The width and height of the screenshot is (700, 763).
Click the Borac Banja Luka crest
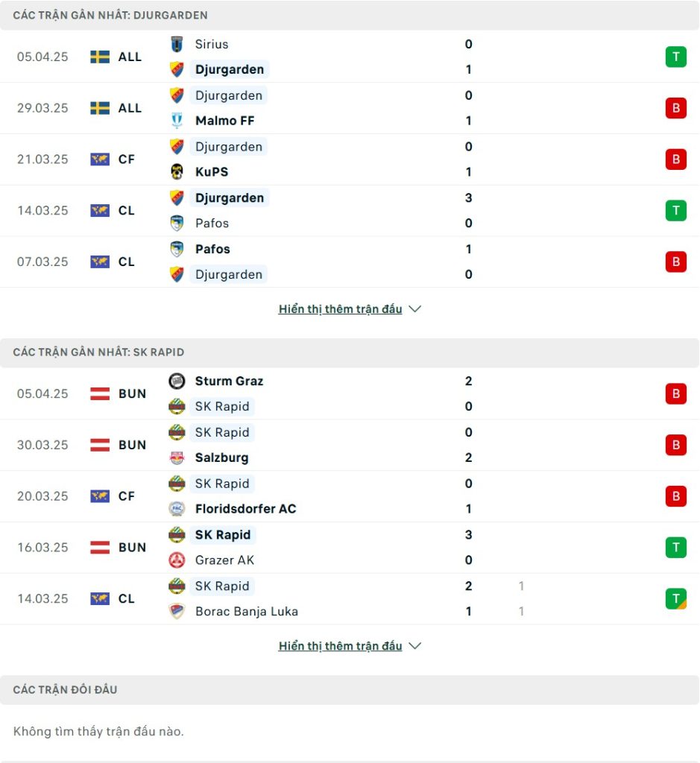coord(177,611)
